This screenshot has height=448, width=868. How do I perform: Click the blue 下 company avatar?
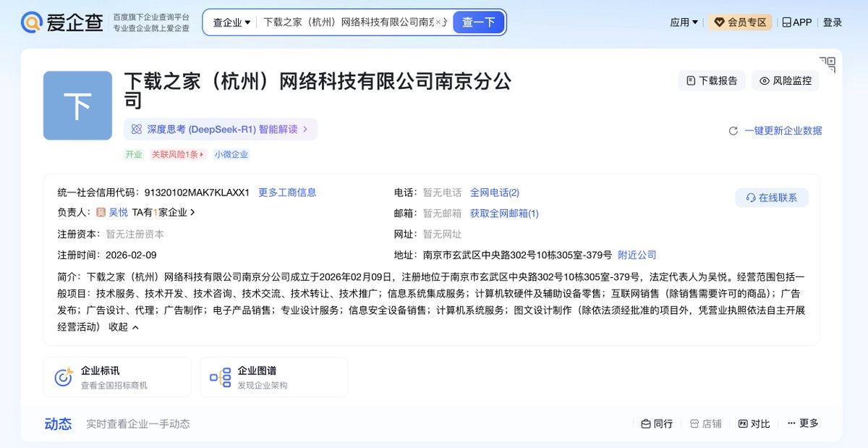[x=77, y=106]
